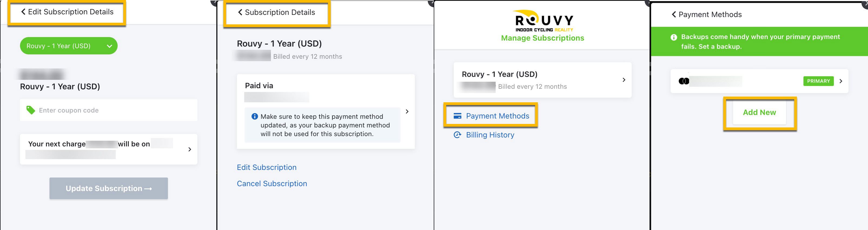Click the Enter coupon code field
The height and width of the screenshot is (230, 868).
click(x=108, y=110)
